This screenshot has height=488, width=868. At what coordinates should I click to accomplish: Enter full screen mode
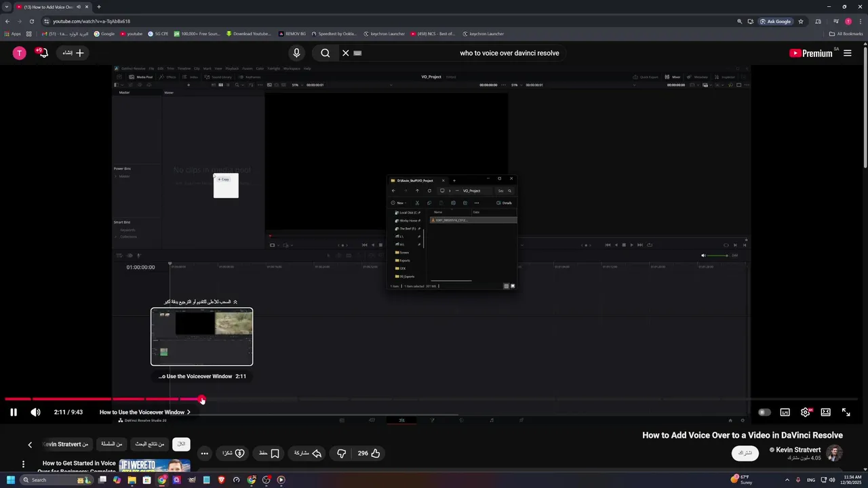[846, 412]
